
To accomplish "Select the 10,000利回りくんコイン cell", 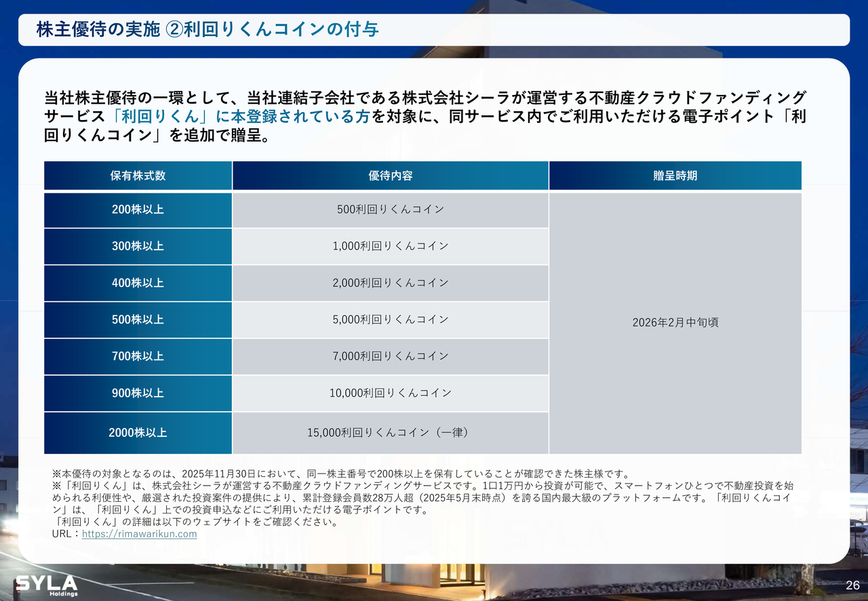I will 390,393.
